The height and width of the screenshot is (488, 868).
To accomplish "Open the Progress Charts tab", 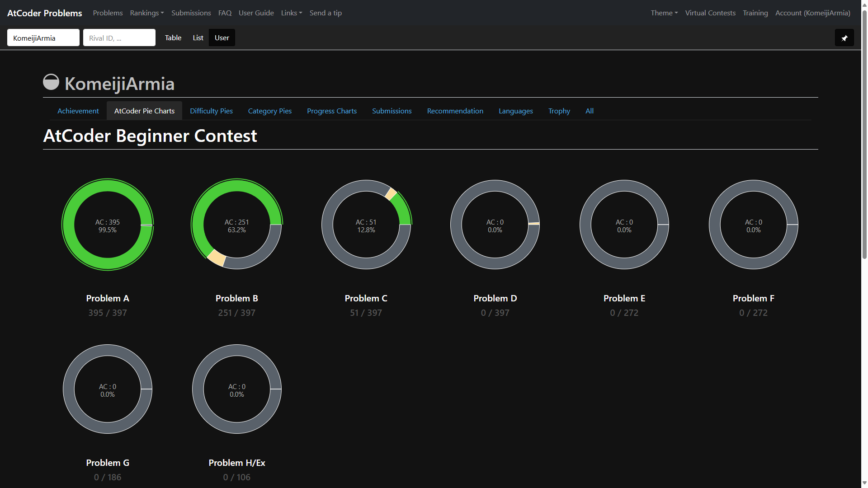I will point(332,111).
